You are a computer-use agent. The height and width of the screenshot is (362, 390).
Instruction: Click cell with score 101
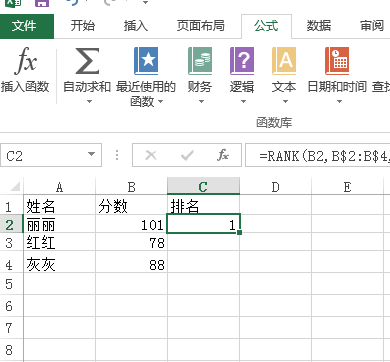(x=131, y=225)
